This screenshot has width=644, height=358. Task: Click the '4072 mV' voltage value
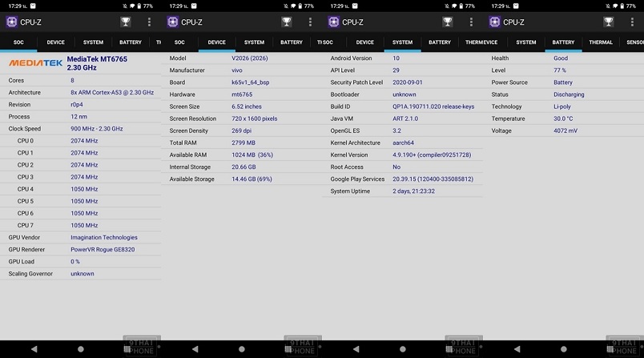pos(566,131)
